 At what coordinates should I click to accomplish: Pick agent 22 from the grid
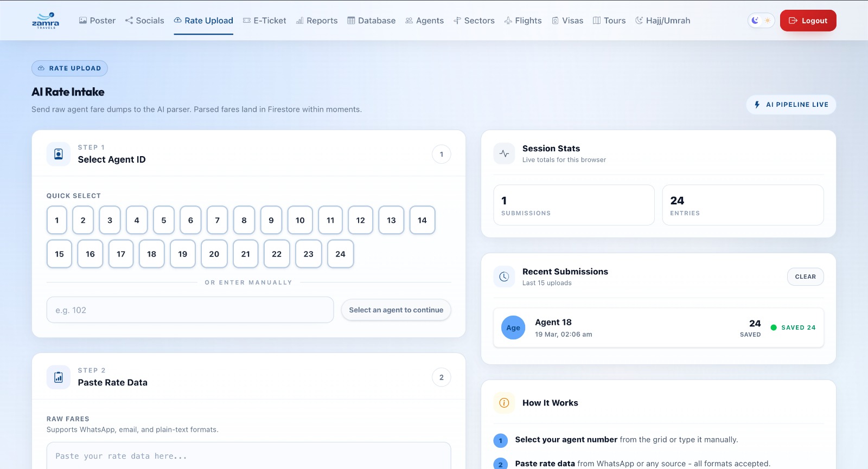(277, 254)
